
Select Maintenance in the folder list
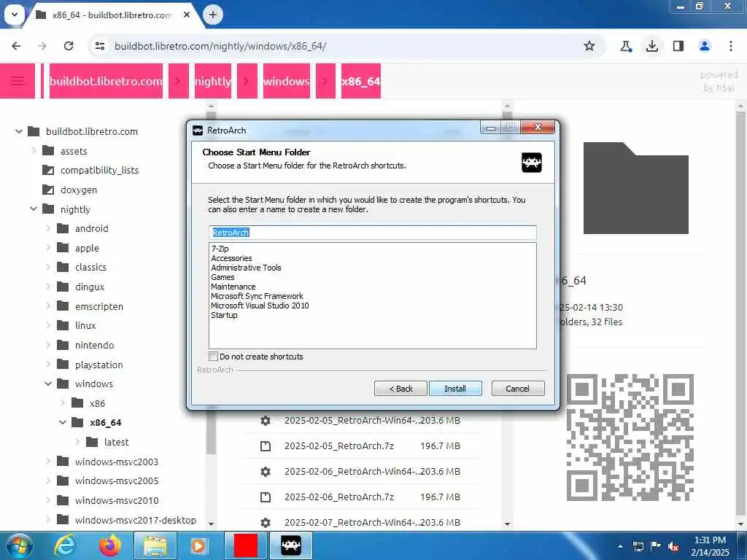233,287
